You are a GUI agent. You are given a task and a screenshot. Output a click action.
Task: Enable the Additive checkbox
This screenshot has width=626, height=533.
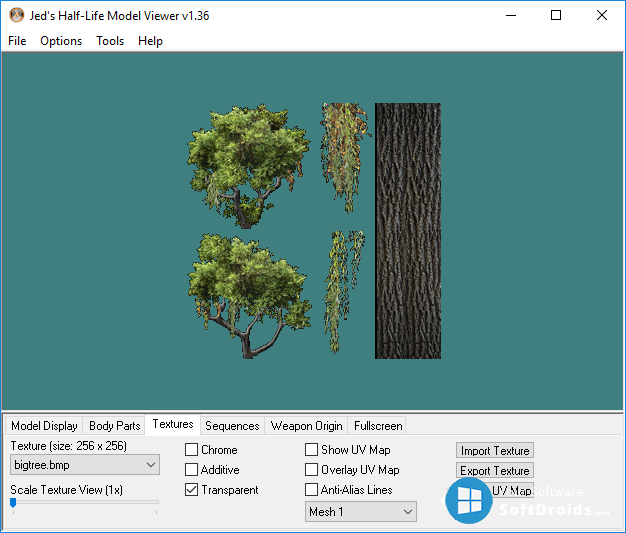191,470
